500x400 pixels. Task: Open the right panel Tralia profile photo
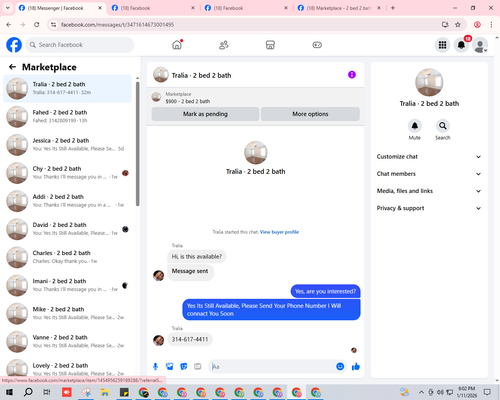[x=429, y=82]
